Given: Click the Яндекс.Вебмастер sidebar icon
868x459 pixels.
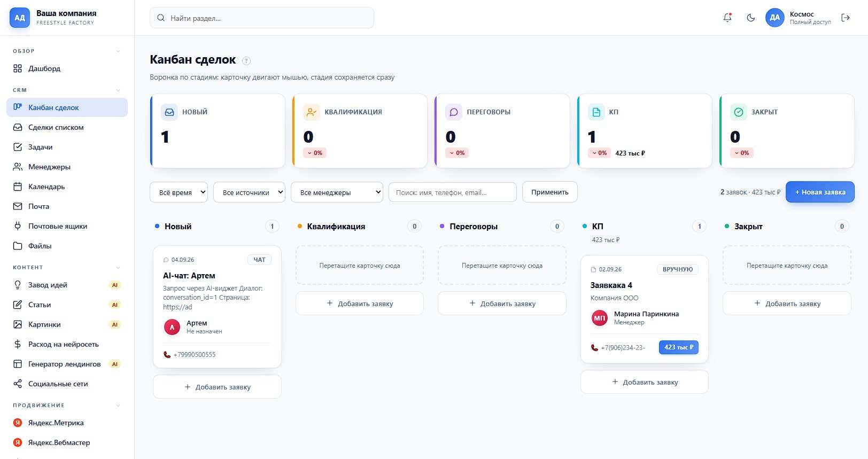Looking at the screenshot, I should pyautogui.click(x=18, y=442).
